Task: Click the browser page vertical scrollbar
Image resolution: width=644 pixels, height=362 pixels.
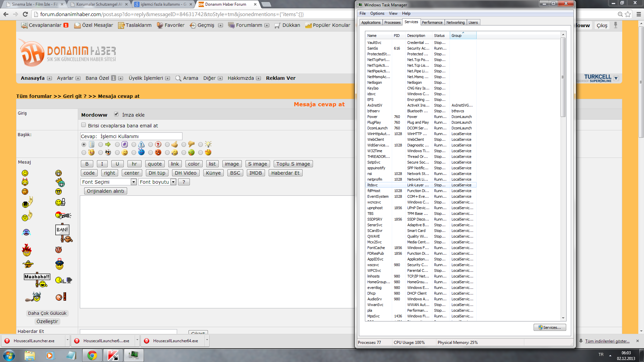Action: [641, 82]
